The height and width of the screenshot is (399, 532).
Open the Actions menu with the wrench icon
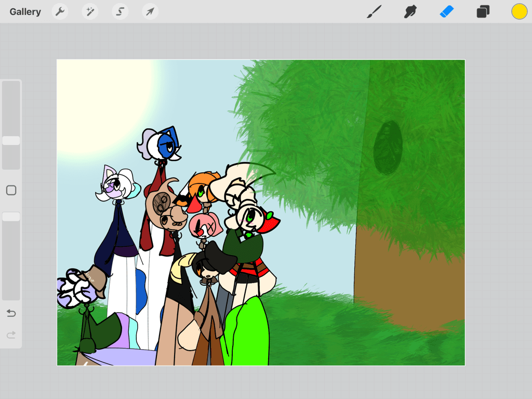click(60, 11)
